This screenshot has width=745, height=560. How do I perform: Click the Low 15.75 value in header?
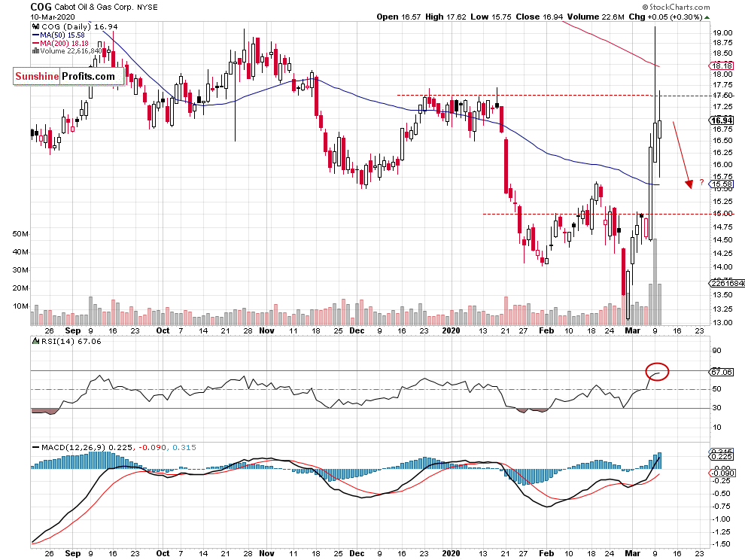(491, 17)
